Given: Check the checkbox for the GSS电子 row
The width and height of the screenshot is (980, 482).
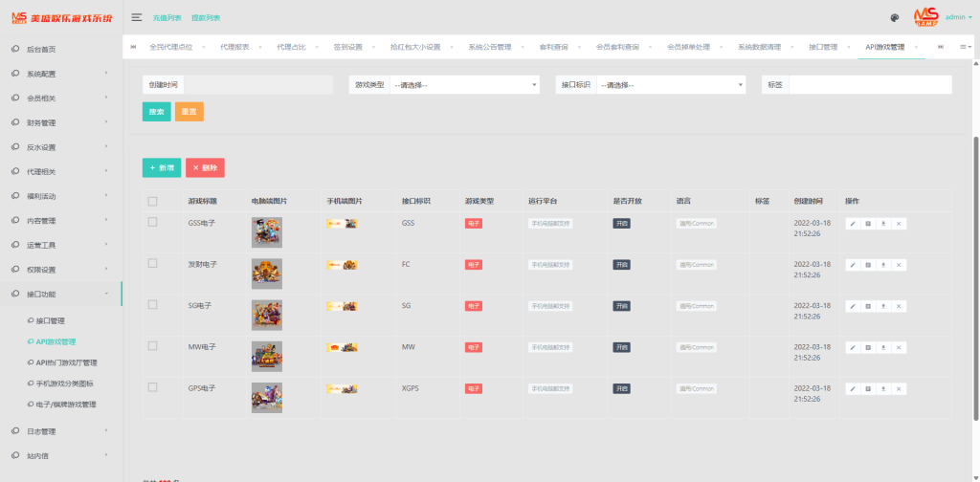Looking at the screenshot, I should coord(152,222).
